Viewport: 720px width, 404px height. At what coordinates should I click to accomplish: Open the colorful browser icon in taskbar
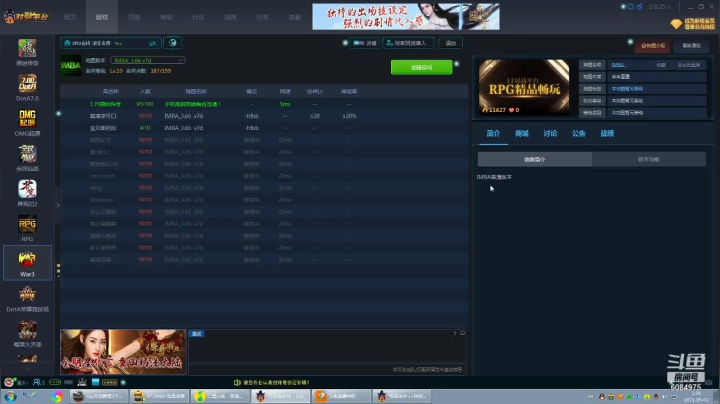coord(57,396)
